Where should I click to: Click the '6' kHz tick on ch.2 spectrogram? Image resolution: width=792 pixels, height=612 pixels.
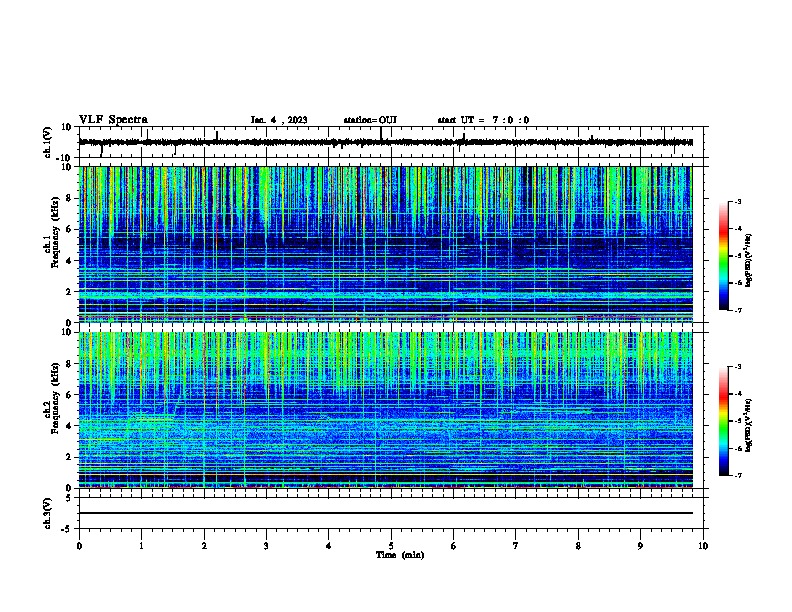[70, 394]
